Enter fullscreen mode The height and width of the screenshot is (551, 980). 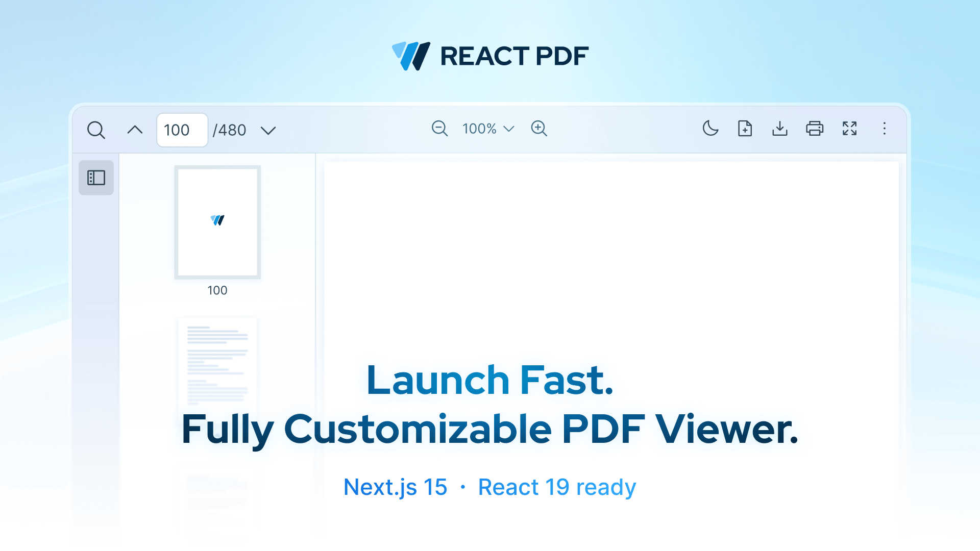(x=849, y=129)
